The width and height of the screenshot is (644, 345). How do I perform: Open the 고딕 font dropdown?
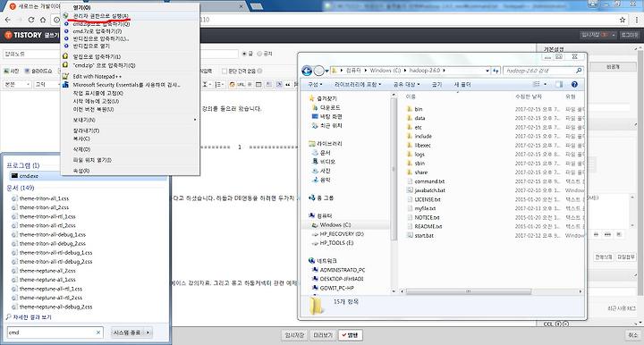47,84
